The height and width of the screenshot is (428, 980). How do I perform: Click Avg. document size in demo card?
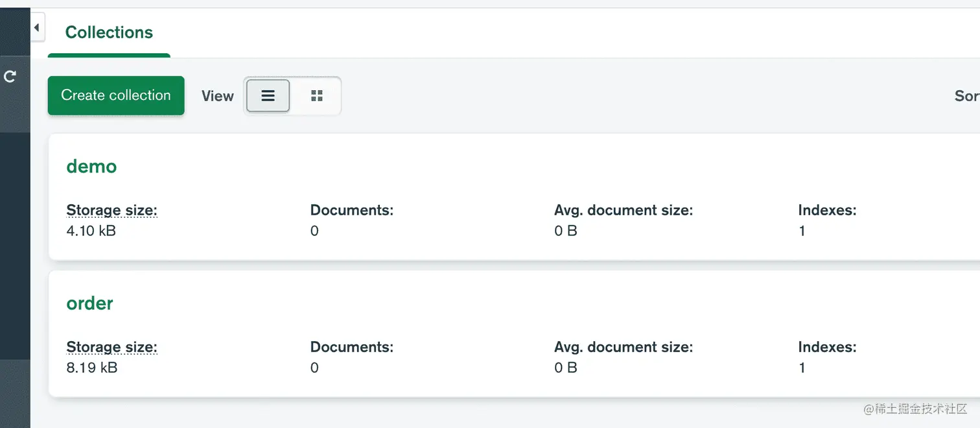pos(624,210)
